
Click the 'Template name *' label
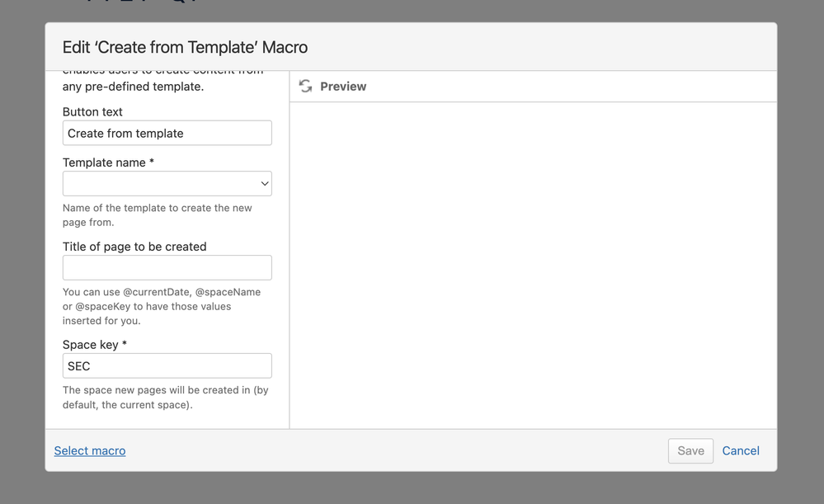[108, 163]
